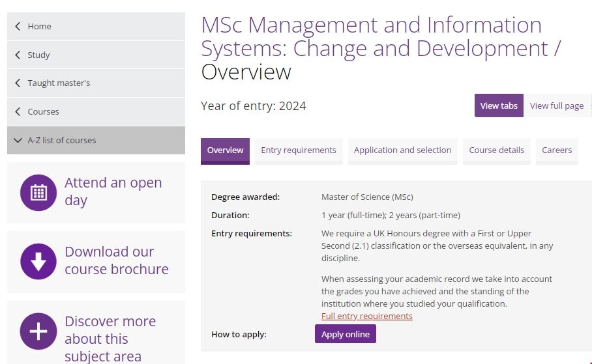Switch to View full page mode
592x364 pixels.
coord(556,105)
